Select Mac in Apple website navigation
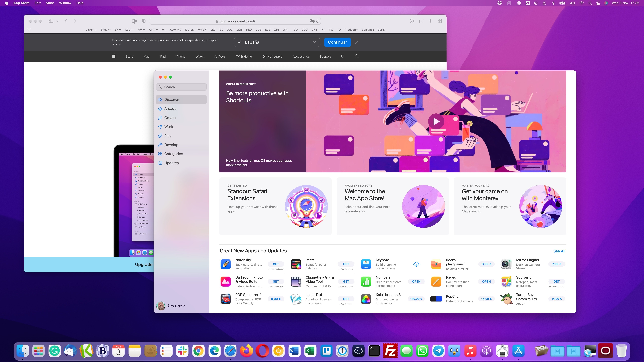Image resolution: width=644 pixels, height=362 pixels. (146, 56)
